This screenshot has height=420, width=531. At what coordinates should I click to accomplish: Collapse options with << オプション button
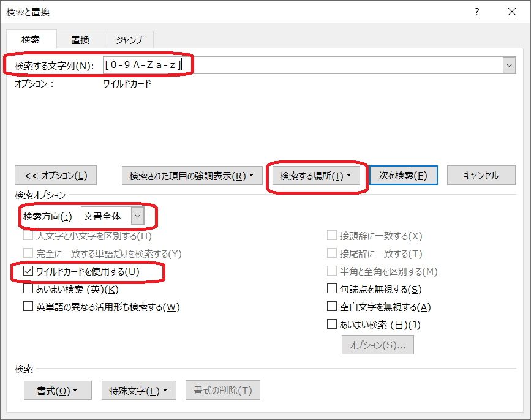pos(56,176)
